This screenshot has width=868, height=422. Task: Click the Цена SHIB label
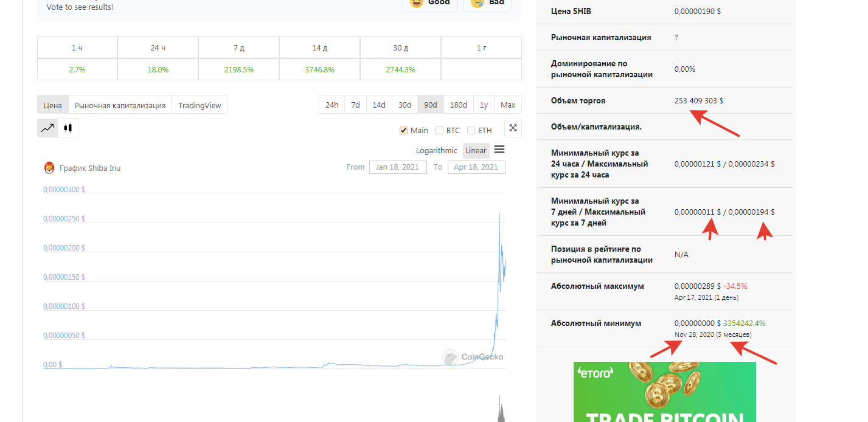coord(571,11)
